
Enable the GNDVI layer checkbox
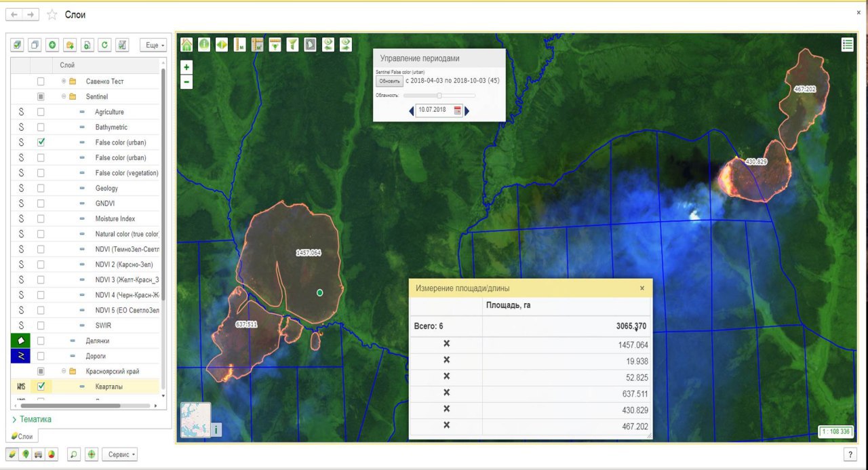[x=41, y=203]
